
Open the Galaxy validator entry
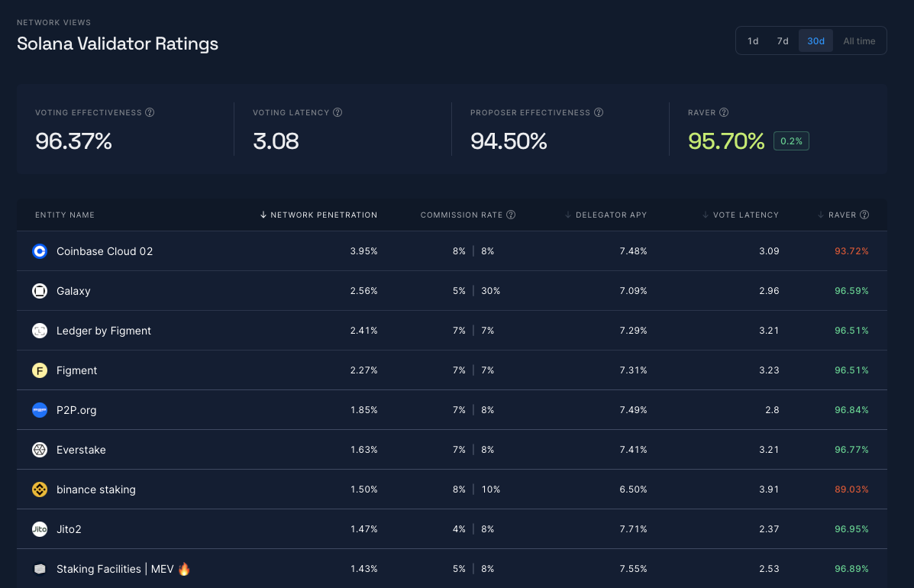[73, 291]
